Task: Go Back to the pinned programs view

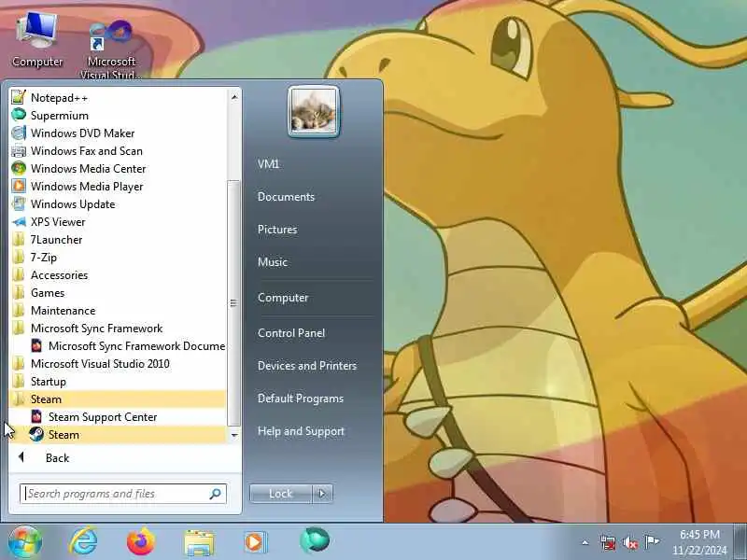Action: [x=118, y=457]
